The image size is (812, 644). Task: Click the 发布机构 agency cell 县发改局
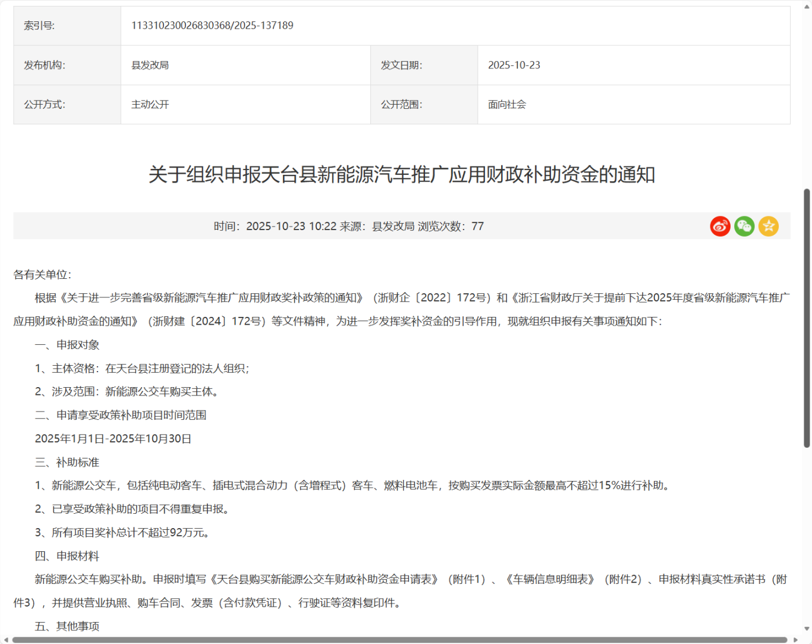pos(150,65)
